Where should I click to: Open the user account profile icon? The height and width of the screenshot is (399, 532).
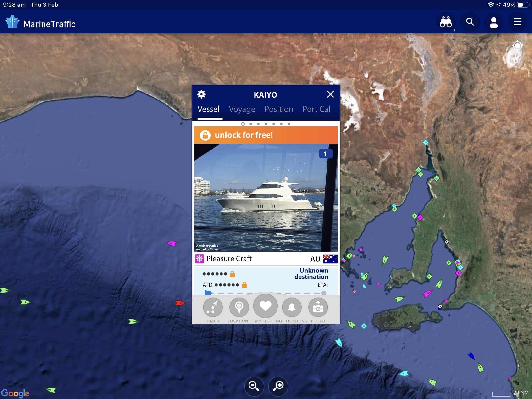[x=493, y=22]
